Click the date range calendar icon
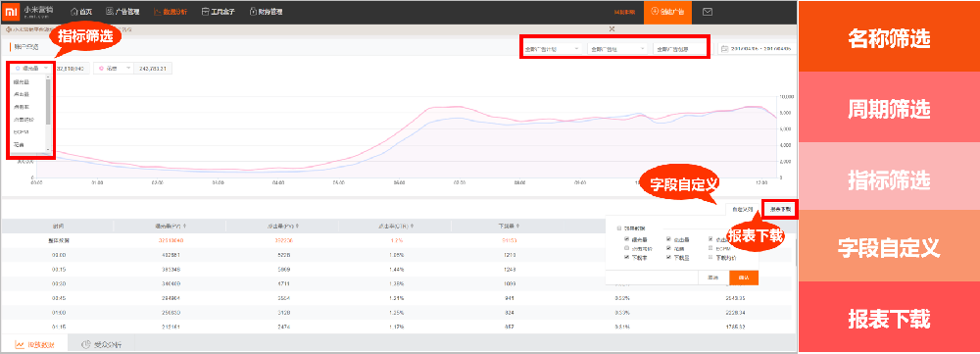This screenshot has width=980, height=354. tap(725, 48)
